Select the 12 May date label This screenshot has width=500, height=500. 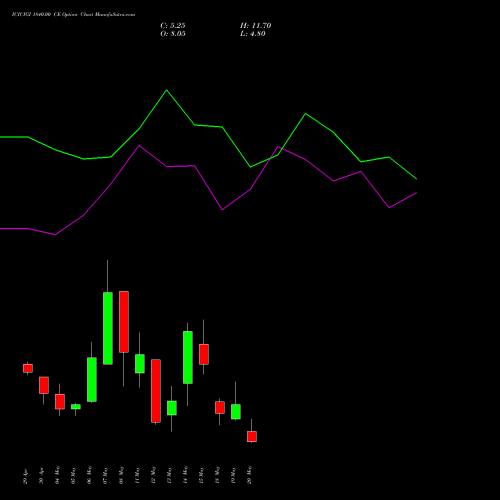click(154, 475)
